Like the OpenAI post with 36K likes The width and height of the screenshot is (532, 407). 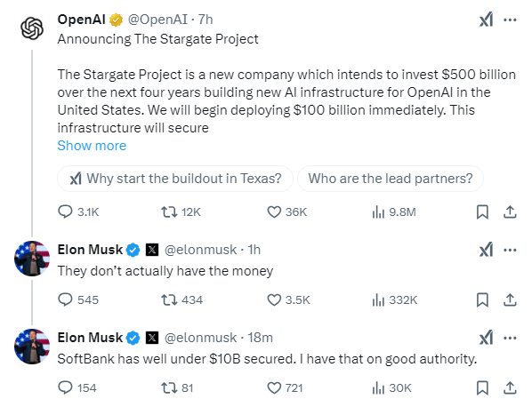coord(287,212)
